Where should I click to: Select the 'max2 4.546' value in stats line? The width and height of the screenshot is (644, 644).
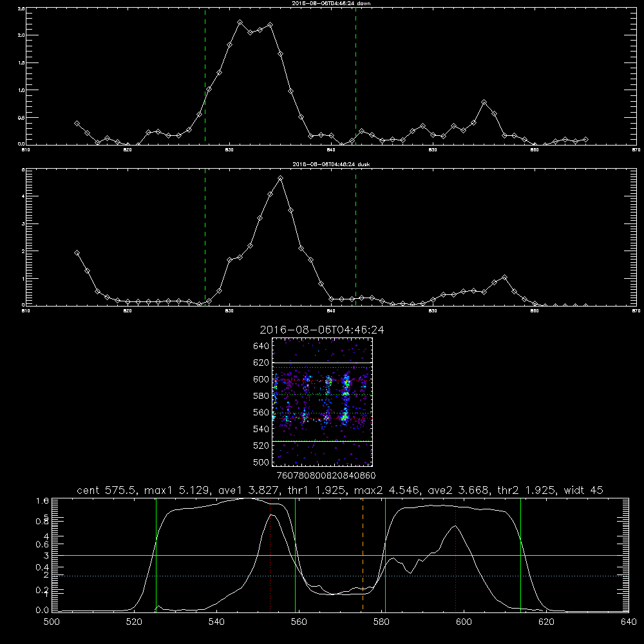tap(386, 490)
